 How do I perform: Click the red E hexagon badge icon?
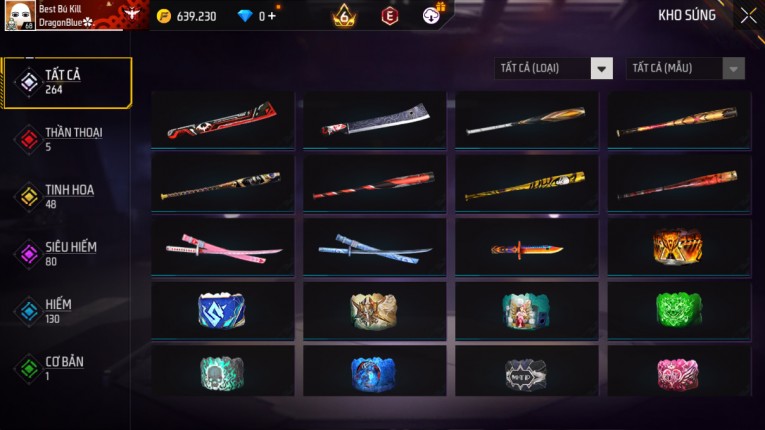pyautogui.click(x=389, y=16)
